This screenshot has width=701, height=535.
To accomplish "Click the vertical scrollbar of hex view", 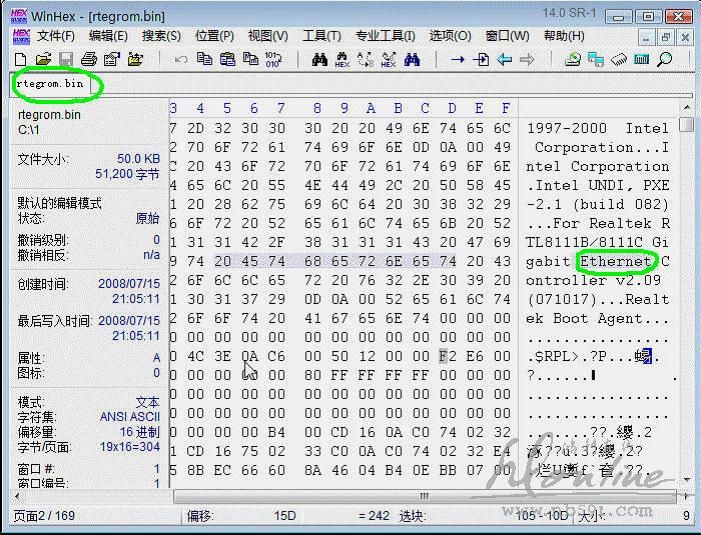I will pyautogui.click(x=686, y=300).
